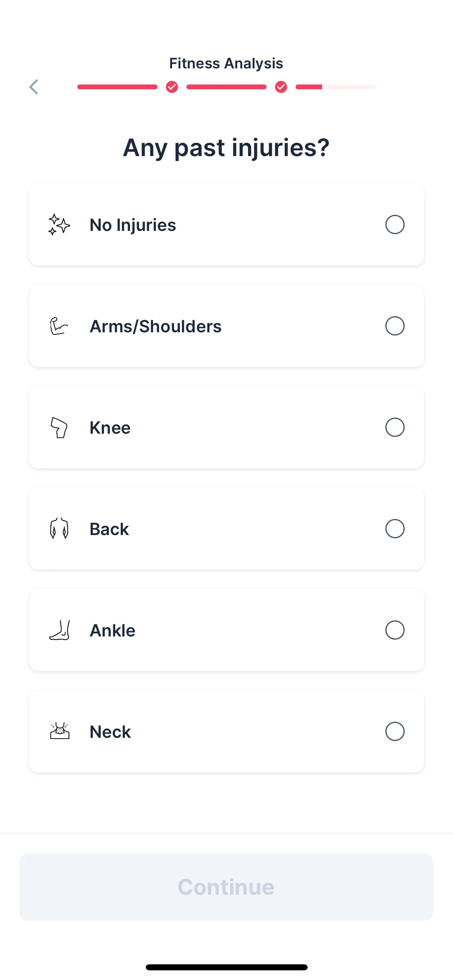Tap the back arrow chevron
Viewport: 453px width, 980px height.
pyautogui.click(x=34, y=87)
